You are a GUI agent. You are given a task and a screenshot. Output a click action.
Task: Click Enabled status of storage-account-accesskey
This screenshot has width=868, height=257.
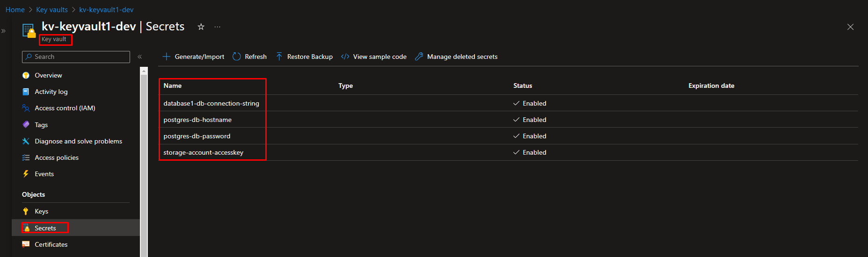[x=530, y=152]
